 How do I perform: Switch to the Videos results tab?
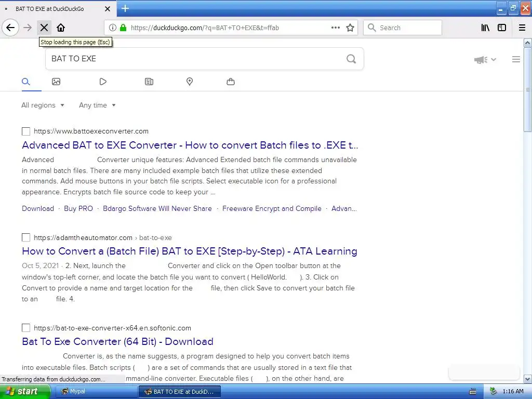[103, 82]
